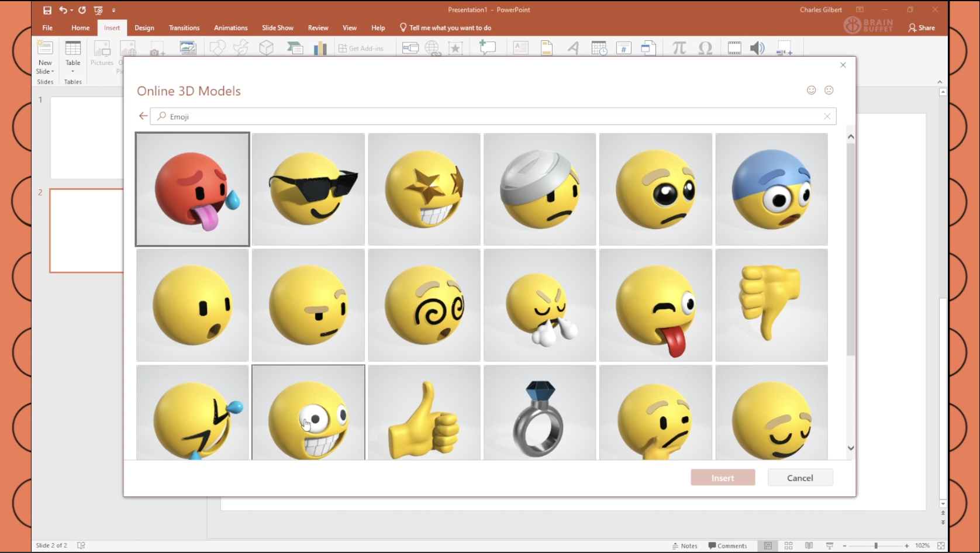Open Slide Sorter view in status bar

(x=788, y=545)
